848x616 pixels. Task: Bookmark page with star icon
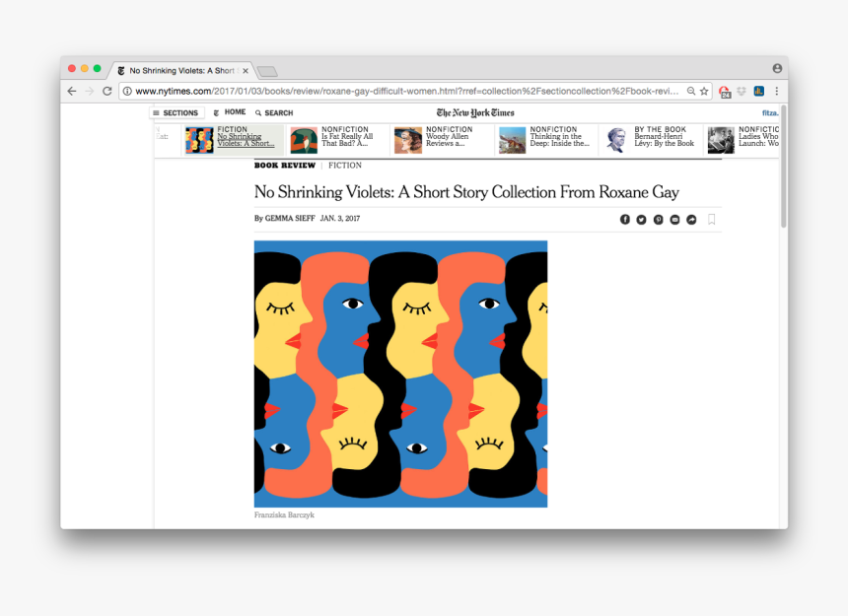pyautogui.click(x=704, y=92)
